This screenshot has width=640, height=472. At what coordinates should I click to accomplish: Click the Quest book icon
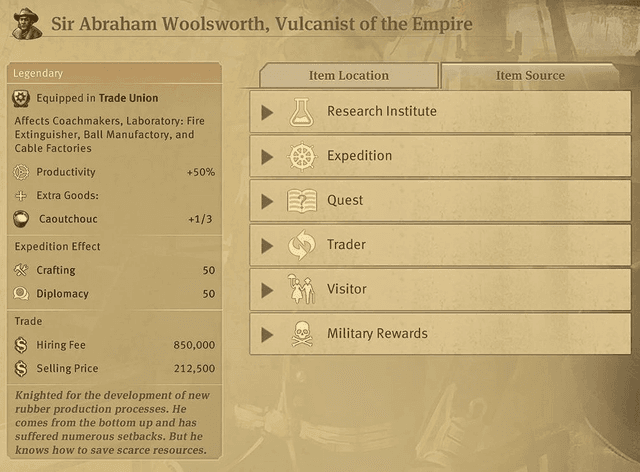[302, 200]
